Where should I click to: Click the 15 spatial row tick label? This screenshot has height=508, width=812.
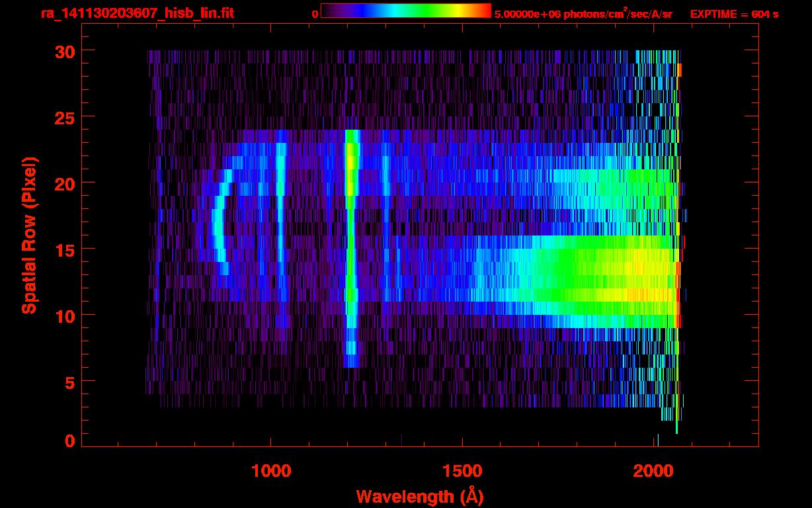point(66,249)
